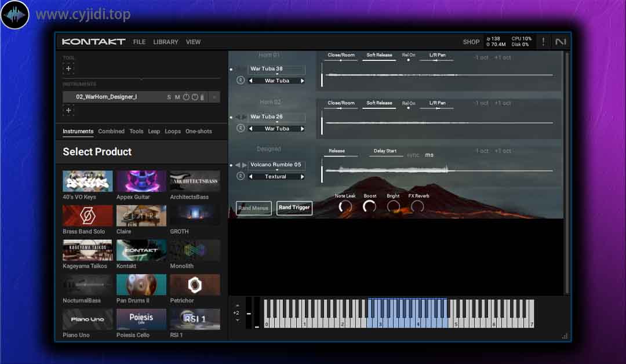Switch to the Tools tab
Image resolution: width=626 pixels, height=364 pixels.
point(136,132)
